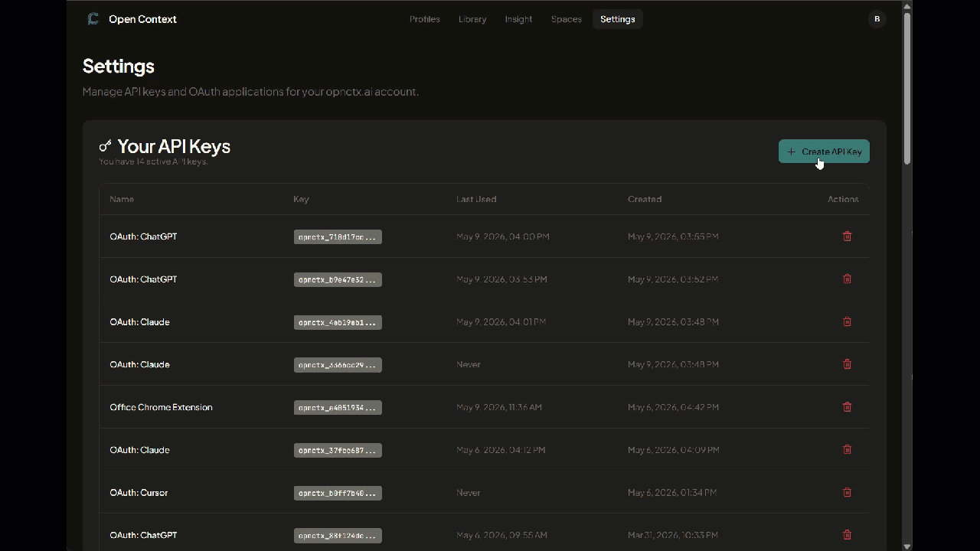Click OAuth: ChatGPT name created 03:55 PM
The height and width of the screenshot is (551, 980).
143,236
